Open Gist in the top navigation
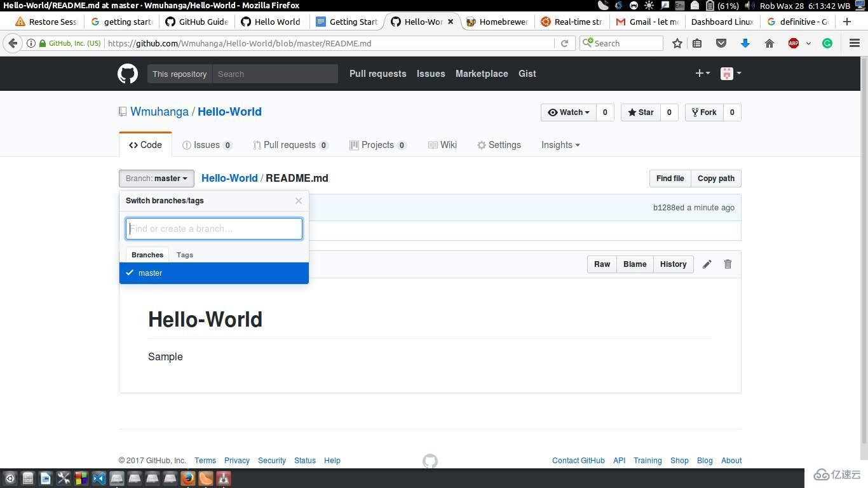Image resolution: width=868 pixels, height=488 pixels. [x=527, y=74]
